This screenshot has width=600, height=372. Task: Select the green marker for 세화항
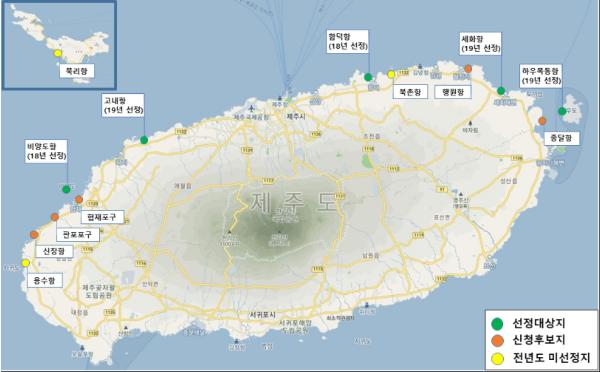click(x=501, y=91)
